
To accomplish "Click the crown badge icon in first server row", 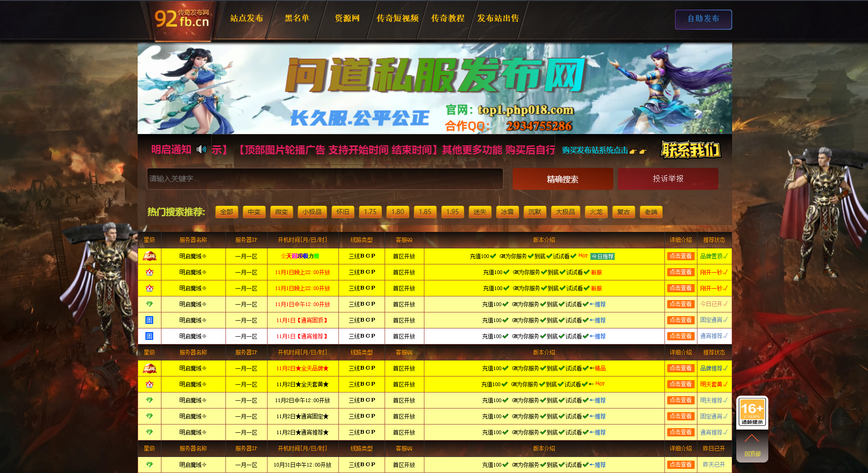I will (150, 256).
